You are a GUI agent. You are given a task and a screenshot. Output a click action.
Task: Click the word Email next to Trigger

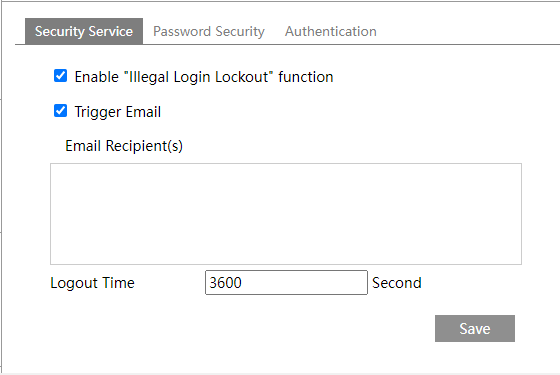[143, 112]
